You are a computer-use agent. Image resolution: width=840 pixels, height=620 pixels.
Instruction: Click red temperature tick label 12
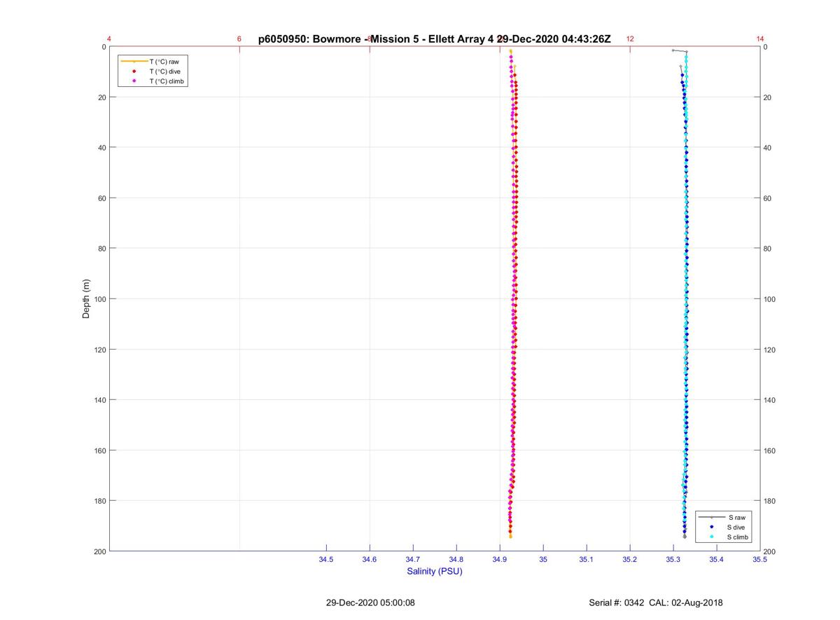coord(630,39)
